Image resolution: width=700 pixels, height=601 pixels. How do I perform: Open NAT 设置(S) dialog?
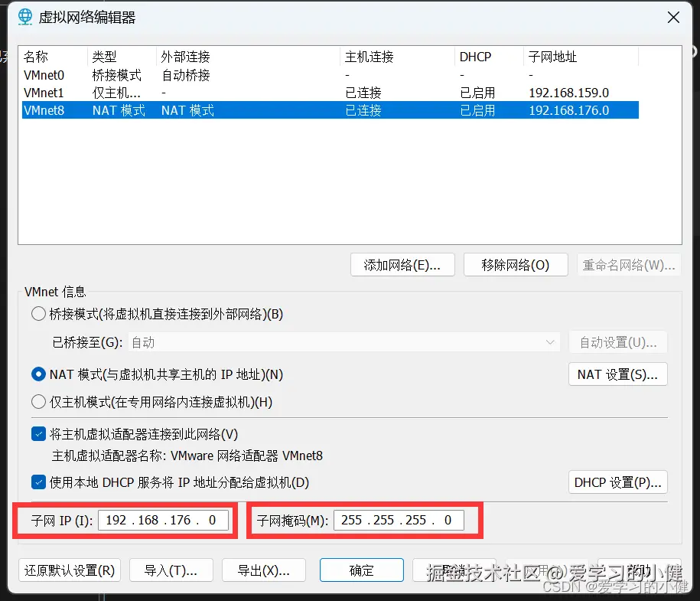pos(618,374)
